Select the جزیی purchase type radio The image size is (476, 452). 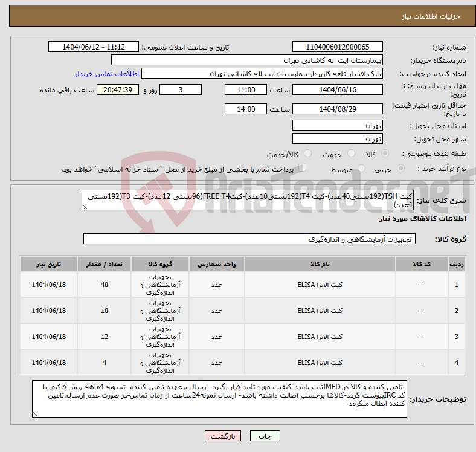[400, 168]
